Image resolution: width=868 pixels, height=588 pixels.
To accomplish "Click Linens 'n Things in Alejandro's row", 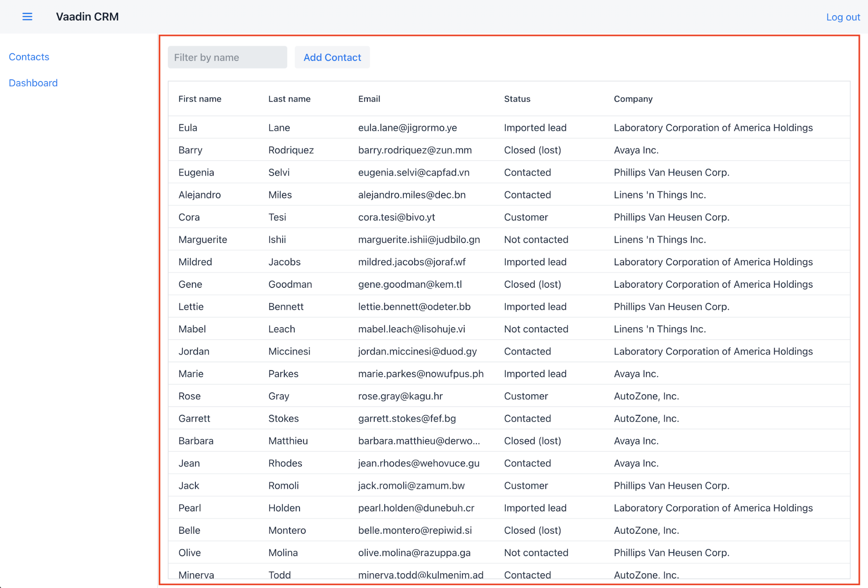I will (x=660, y=195).
